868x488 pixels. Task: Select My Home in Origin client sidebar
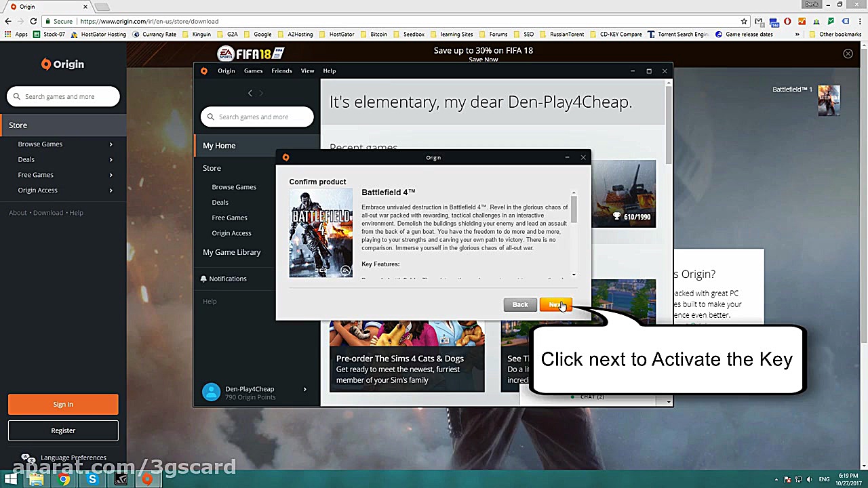tap(256, 146)
